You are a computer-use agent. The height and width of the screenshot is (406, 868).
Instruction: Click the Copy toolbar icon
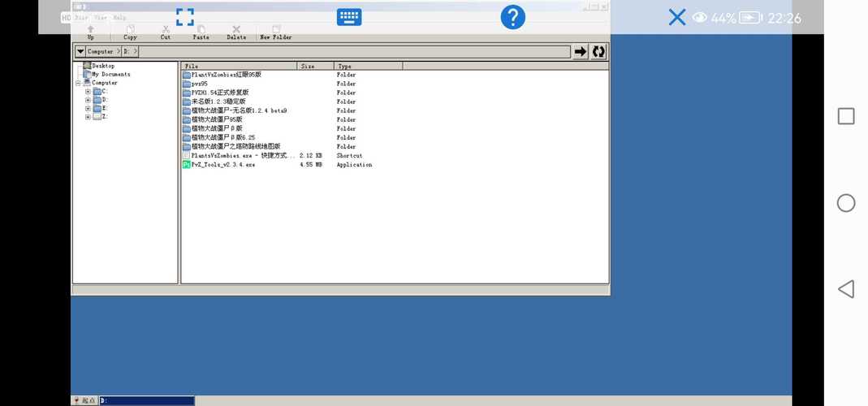[x=130, y=29]
